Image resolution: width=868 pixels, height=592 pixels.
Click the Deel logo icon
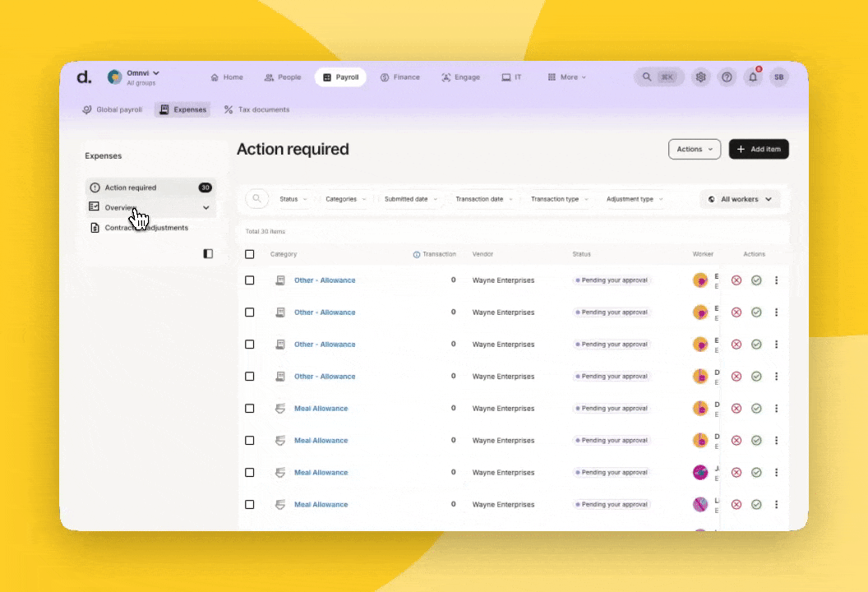pyautogui.click(x=84, y=77)
